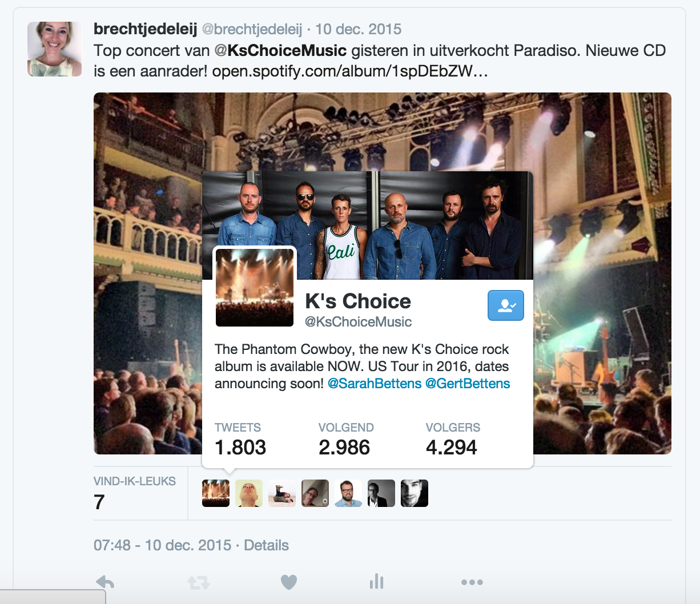Open tweet analytics bar chart icon
700x604 pixels.
click(376, 581)
